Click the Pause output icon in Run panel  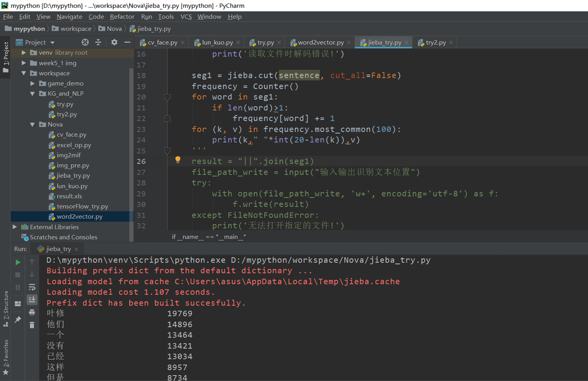click(x=18, y=287)
